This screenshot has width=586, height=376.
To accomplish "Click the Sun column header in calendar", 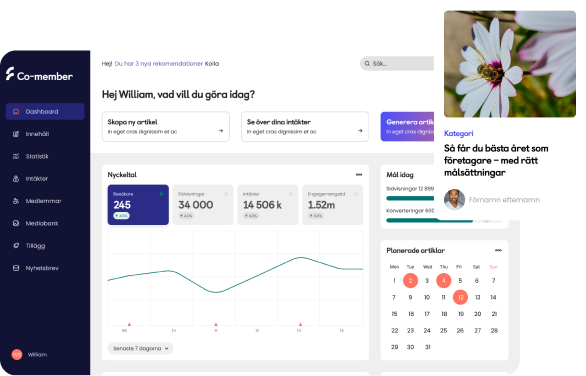I will [493, 267].
